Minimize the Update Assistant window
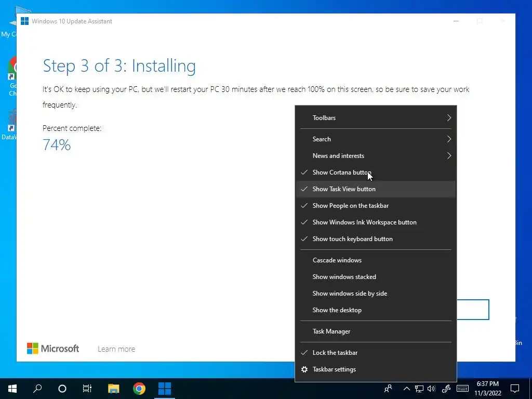The width and height of the screenshot is (532, 399). pos(456,21)
